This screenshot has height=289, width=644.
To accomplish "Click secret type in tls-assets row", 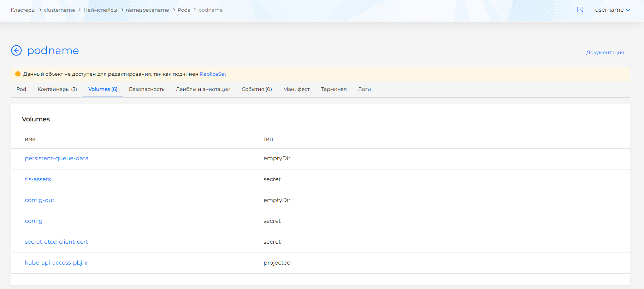I will (x=272, y=179).
